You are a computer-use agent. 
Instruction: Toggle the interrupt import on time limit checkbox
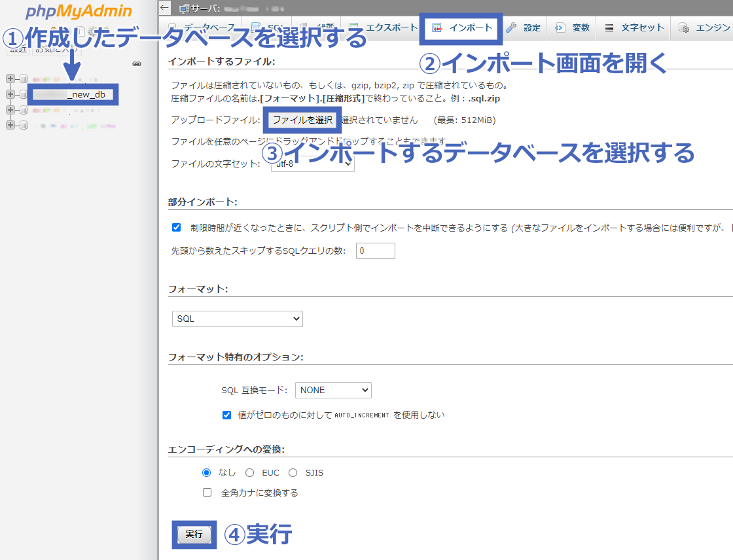(x=176, y=228)
